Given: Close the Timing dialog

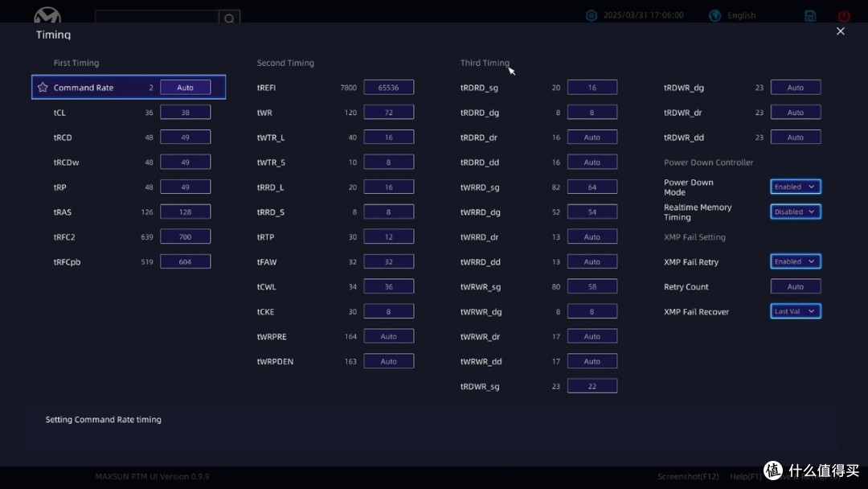Looking at the screenshot, I should (841, 31).
